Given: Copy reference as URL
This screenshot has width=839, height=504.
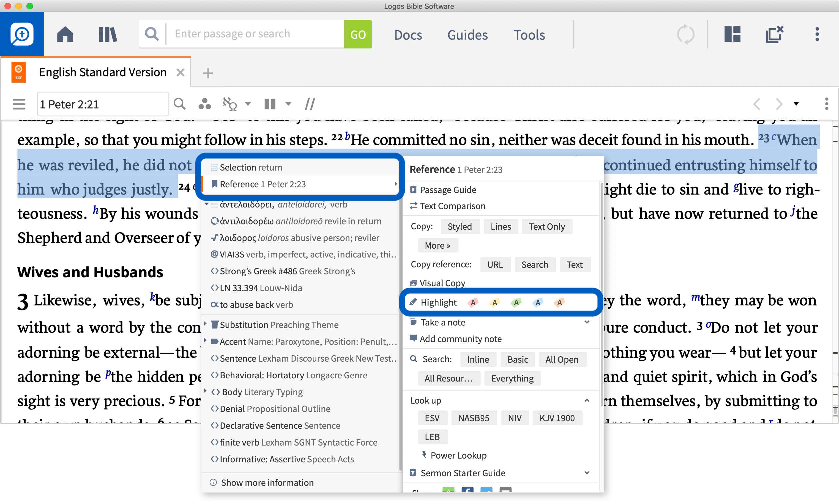Looking at the screenshot, I should tap(495, 265).
